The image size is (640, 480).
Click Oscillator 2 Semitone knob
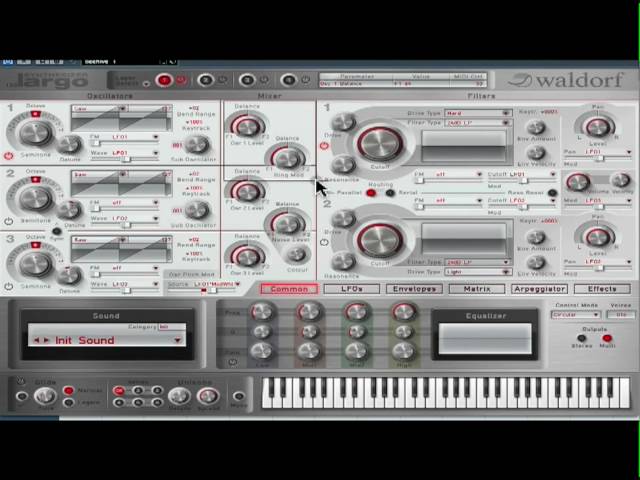36,199
